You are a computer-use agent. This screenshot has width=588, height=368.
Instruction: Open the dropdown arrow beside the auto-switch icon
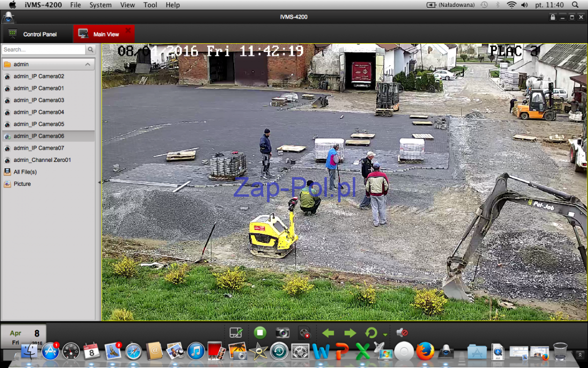pyautogui.click(x=385, y=335)
